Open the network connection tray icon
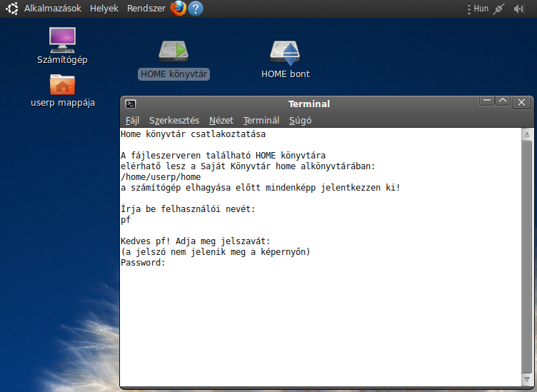This screenshot has height=392, width=537. click(498, 9)
